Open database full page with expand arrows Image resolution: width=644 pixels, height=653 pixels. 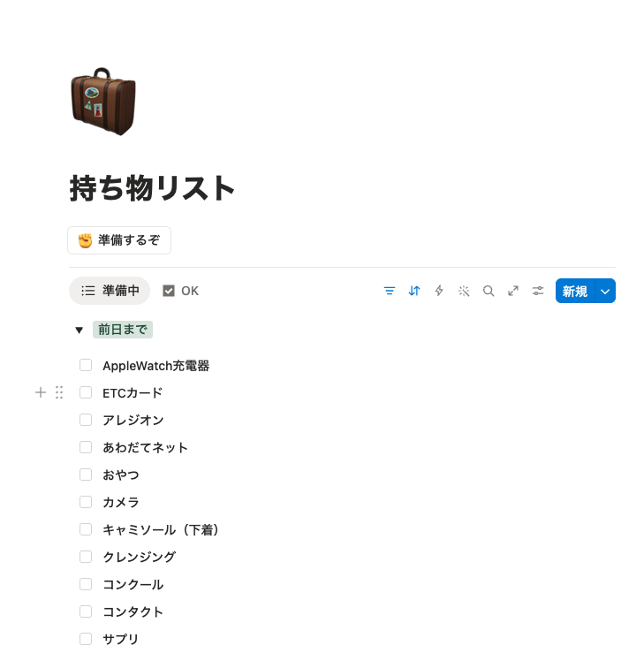(513, 291)
